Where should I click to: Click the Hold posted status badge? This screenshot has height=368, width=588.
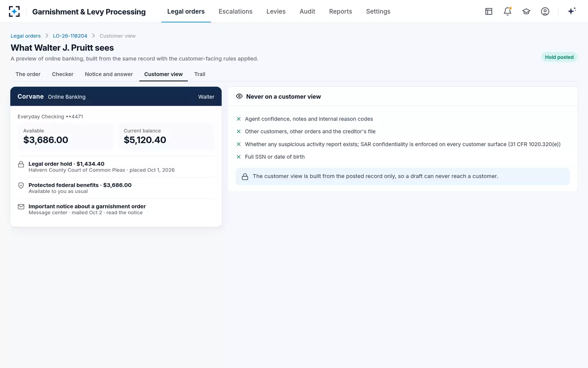click(x=559, y=57)
